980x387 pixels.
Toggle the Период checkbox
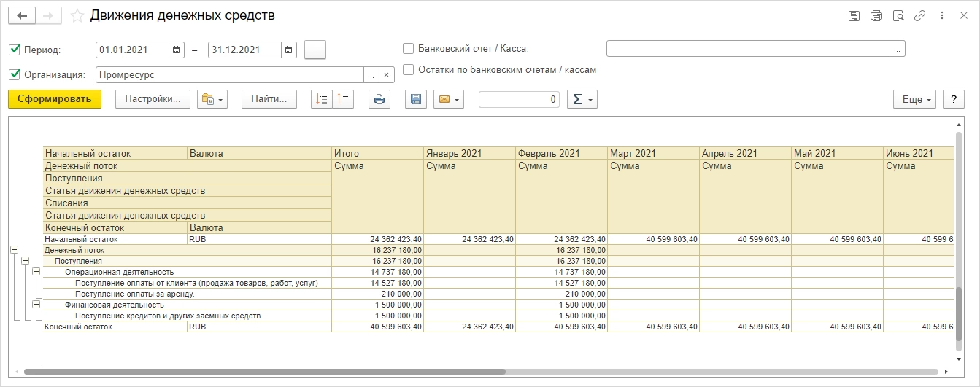coord(14,50)
